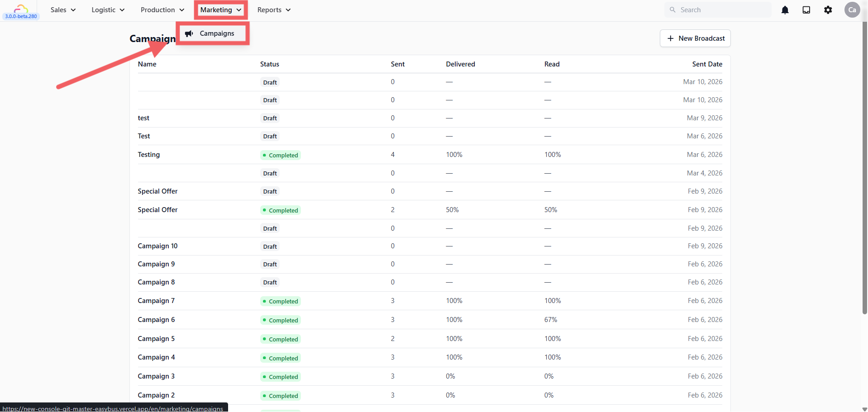This screenshot has width=868, height=412.
Task: Open the user avatar menu
Action: (x=852, y=10)
